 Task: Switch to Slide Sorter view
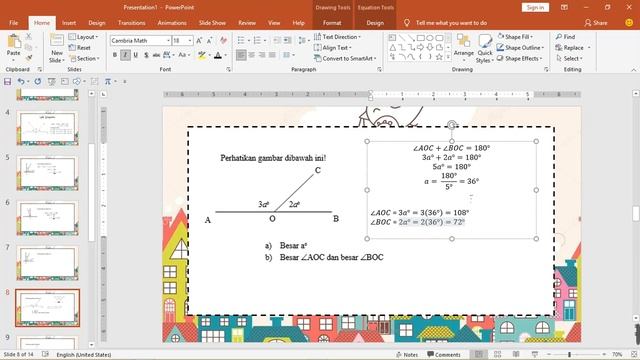pyautogui.click(x=498, y=354)
